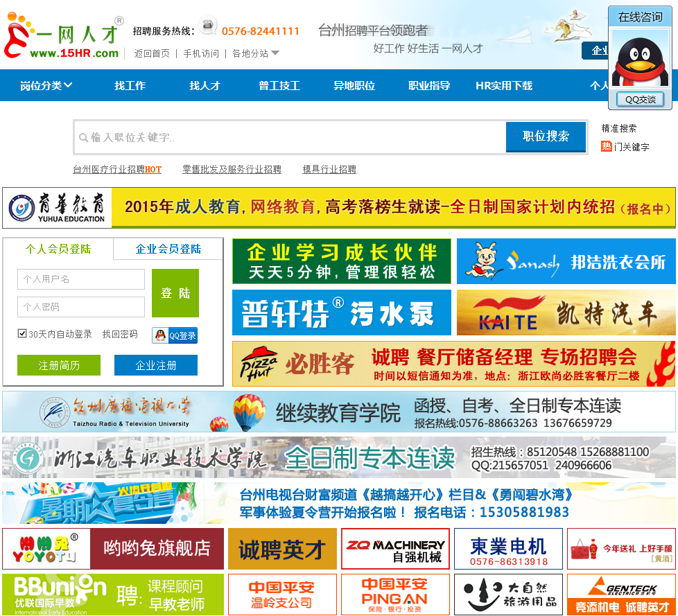
Task: Follow the 门关键字 link
Action: pyautogui.click(x=632, y=147)
